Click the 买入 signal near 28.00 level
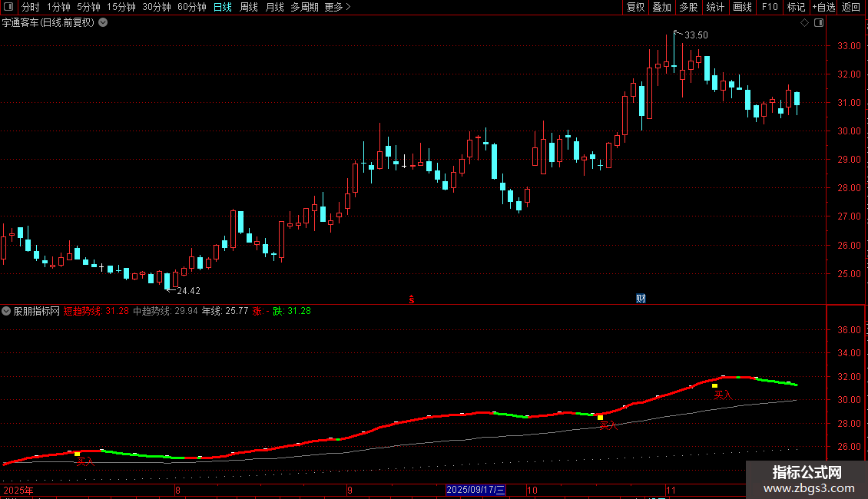Screen dimensions: 868x499 [x=608, y=425]
